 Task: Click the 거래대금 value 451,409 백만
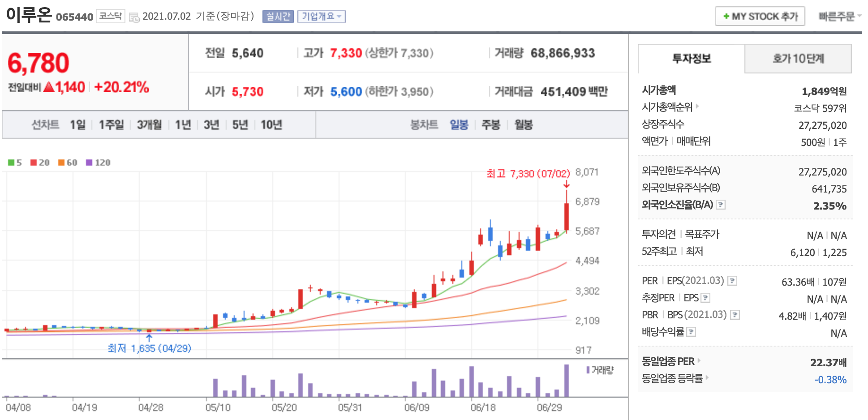click(x=574, y=92)
